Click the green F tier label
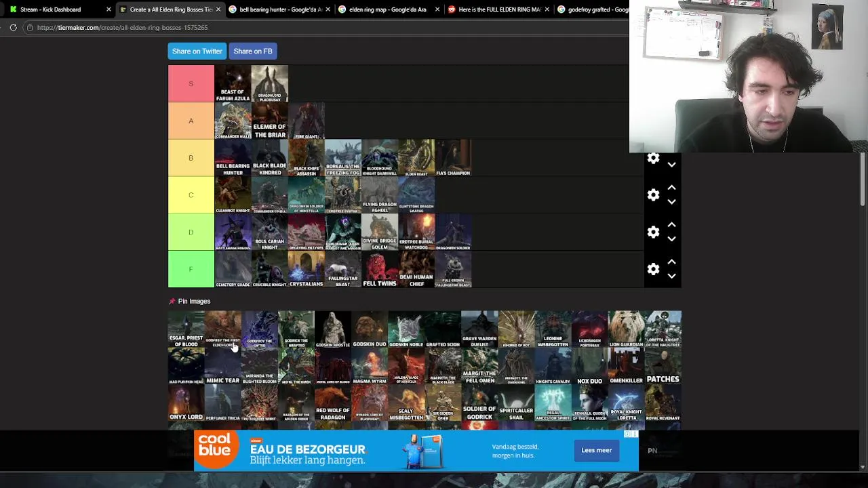Image resolution: width=868 pixels, height=488 pixels. pos(191,270)
